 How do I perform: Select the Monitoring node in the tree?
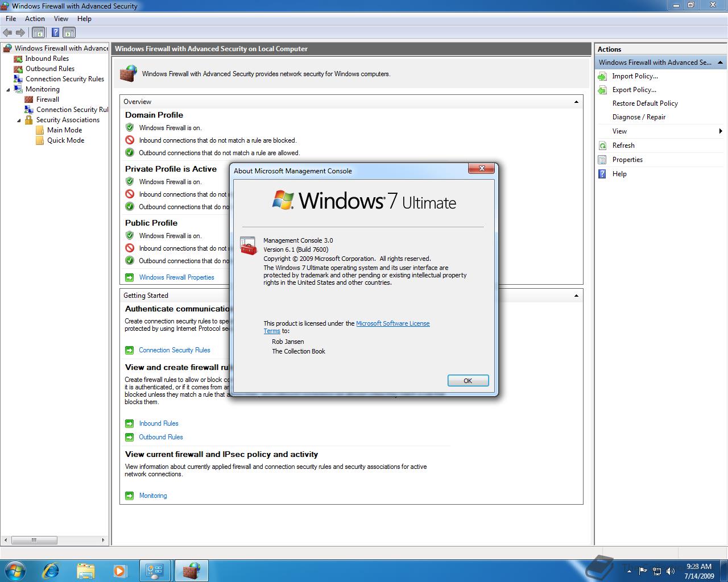(x=42, y=89)
